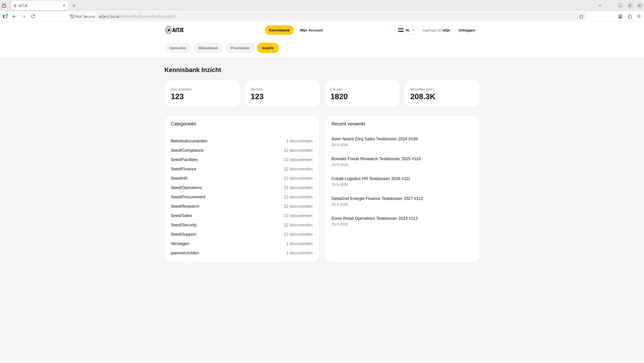Click the Not Secure shield icon
This screenshot has width=644, height=363.
pos(72,17)
